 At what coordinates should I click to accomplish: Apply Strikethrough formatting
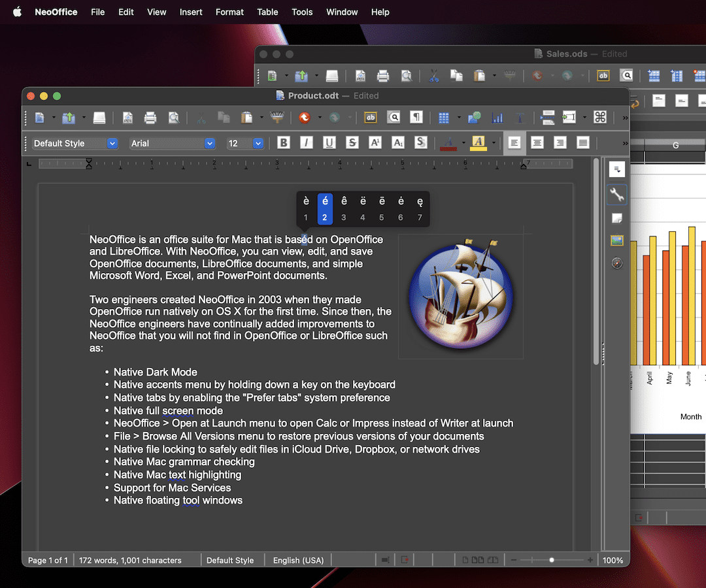tap(352, 143)
